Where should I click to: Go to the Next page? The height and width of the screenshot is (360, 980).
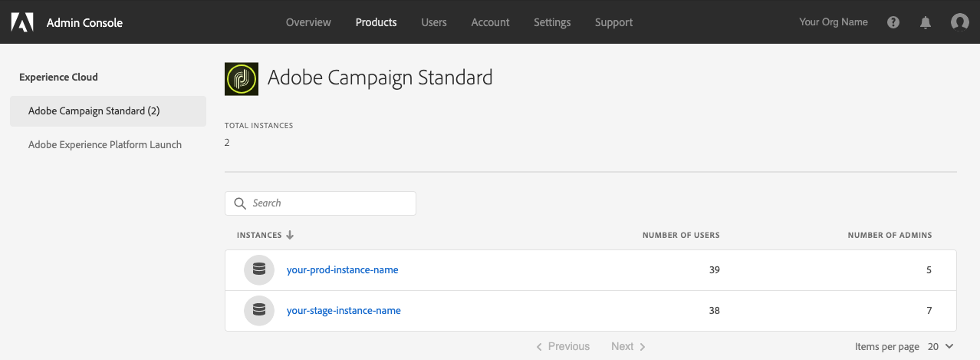coord(628,346)
